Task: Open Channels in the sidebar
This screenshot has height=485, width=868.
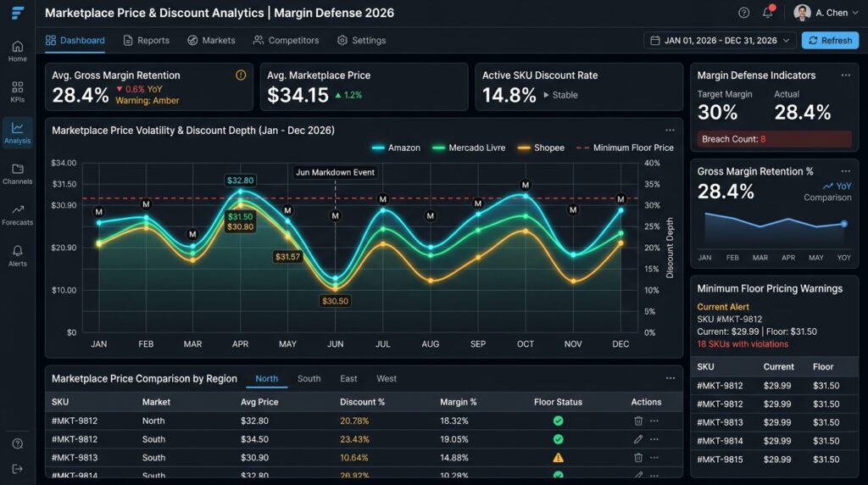Action: pos(18,174)
